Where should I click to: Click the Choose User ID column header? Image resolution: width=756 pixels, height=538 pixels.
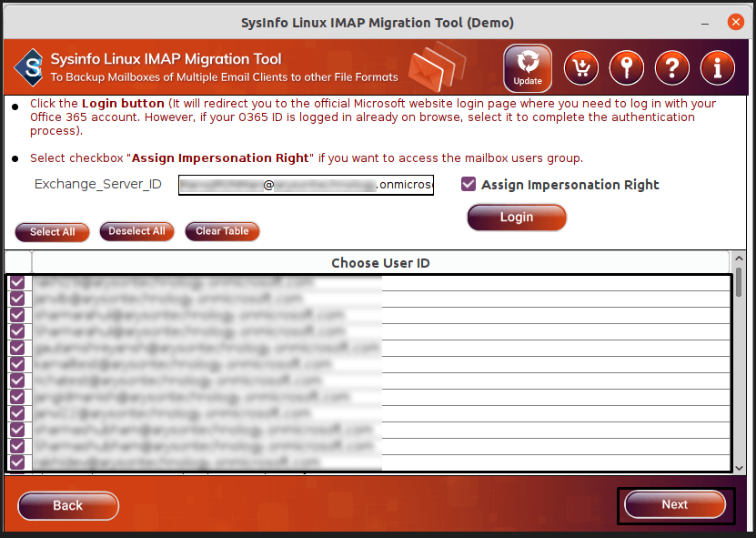click(380, 263)
